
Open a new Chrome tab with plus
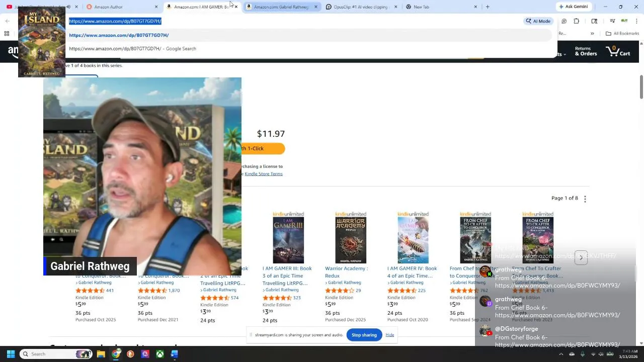click(x=488, y=7)
